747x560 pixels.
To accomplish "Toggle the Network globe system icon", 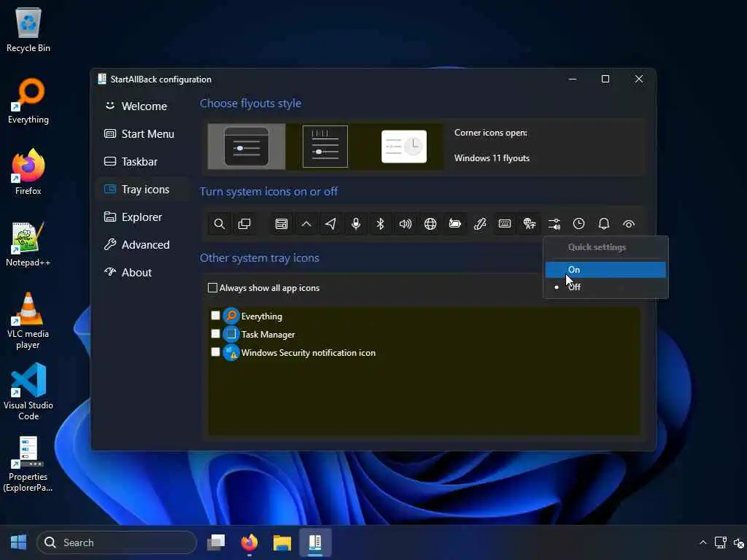I will (430, 224).
